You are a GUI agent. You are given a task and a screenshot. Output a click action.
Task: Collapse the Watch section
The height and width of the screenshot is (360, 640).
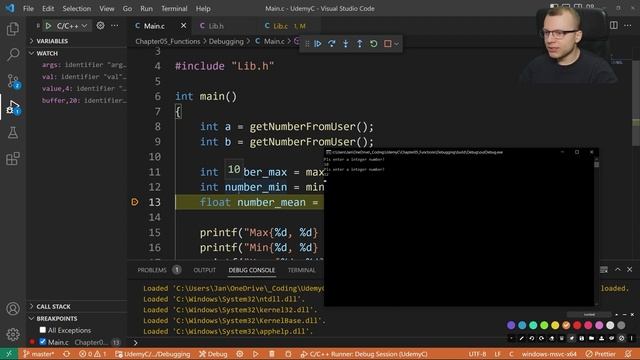77,53
